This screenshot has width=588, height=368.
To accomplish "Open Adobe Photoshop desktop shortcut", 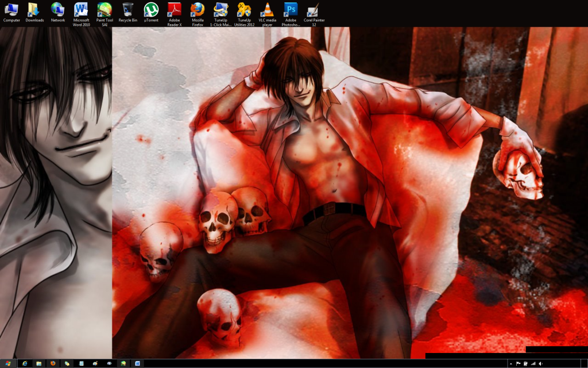I will [x=291, y=14].
